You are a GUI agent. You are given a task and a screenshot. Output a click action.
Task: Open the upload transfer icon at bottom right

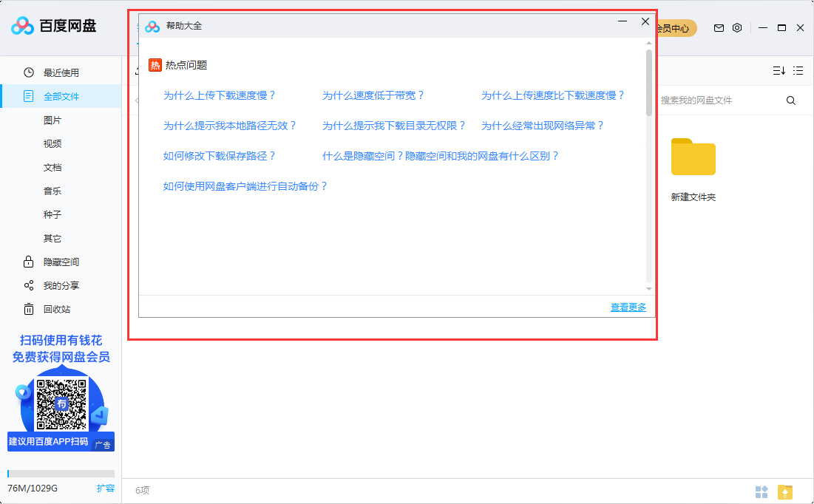(785, 491)
